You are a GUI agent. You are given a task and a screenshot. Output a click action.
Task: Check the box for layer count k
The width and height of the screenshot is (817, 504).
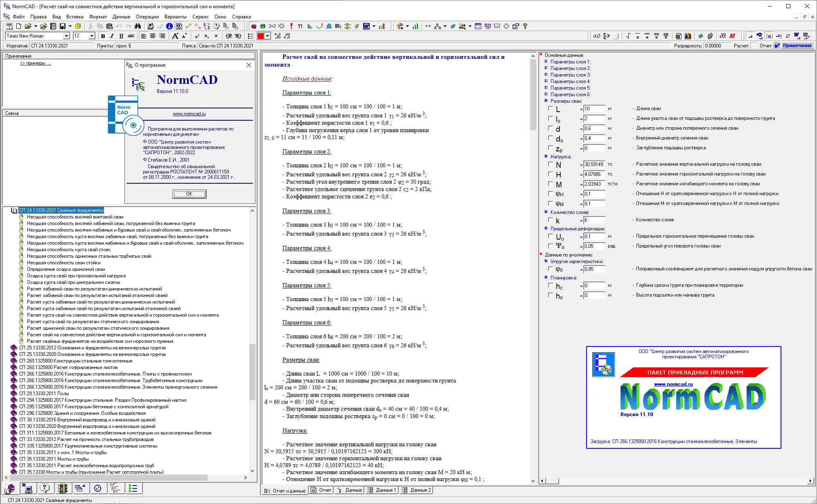click(551, 220)
